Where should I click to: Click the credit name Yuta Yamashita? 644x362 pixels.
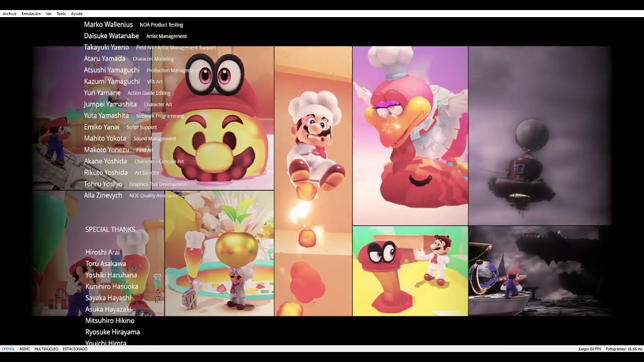coord(106,115)
